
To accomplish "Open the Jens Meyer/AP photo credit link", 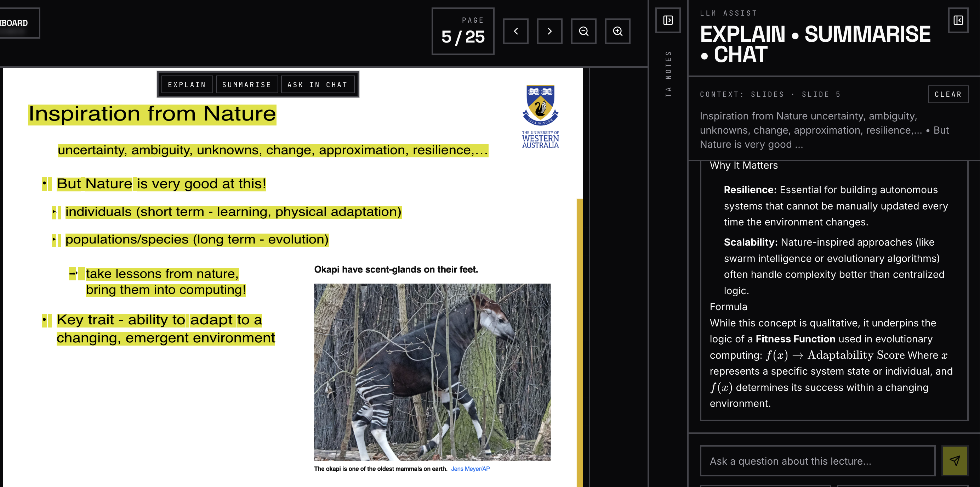I will coord(470,469).
